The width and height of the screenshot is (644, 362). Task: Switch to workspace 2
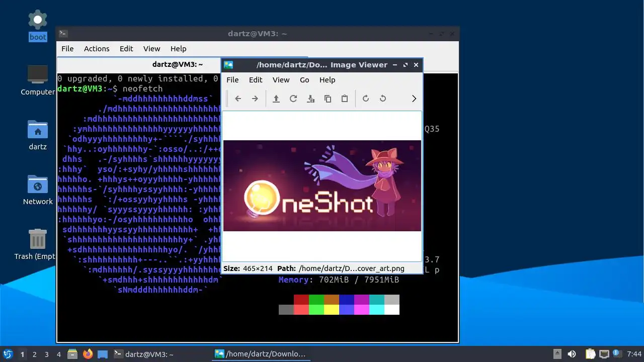(35, 354)
